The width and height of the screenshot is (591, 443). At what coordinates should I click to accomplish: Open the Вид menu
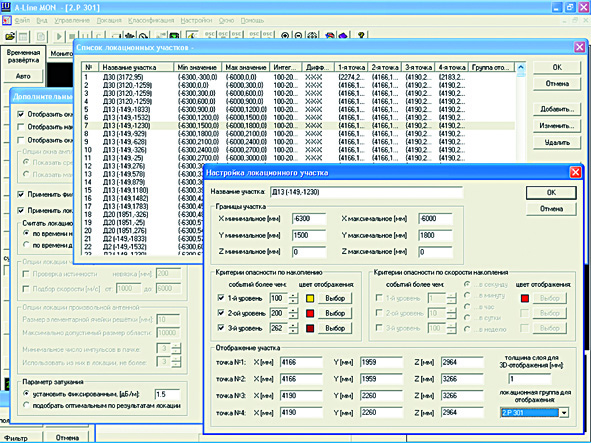pos(42,20)
